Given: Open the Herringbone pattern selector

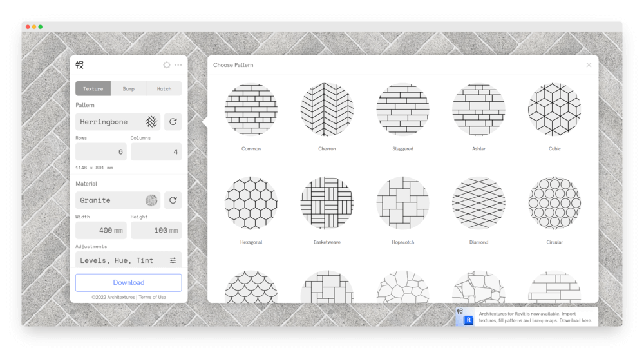Looking at the screenshot, I should [118, 122].
